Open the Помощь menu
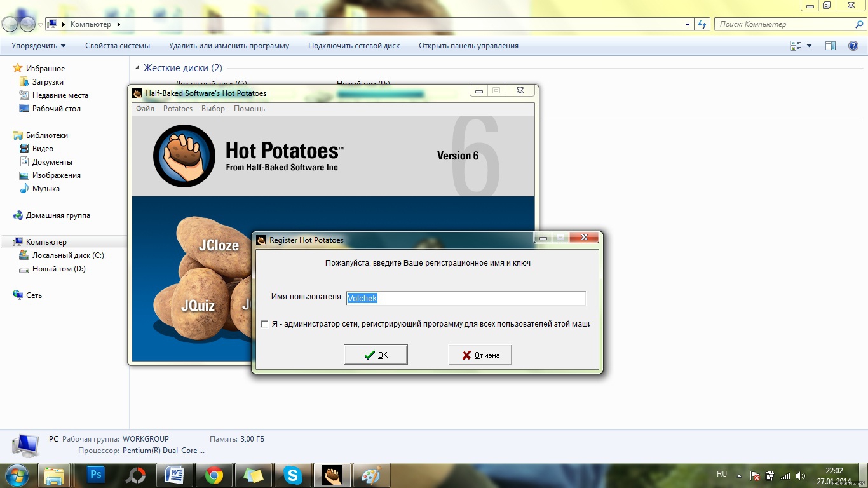 (x=249, y=109)
